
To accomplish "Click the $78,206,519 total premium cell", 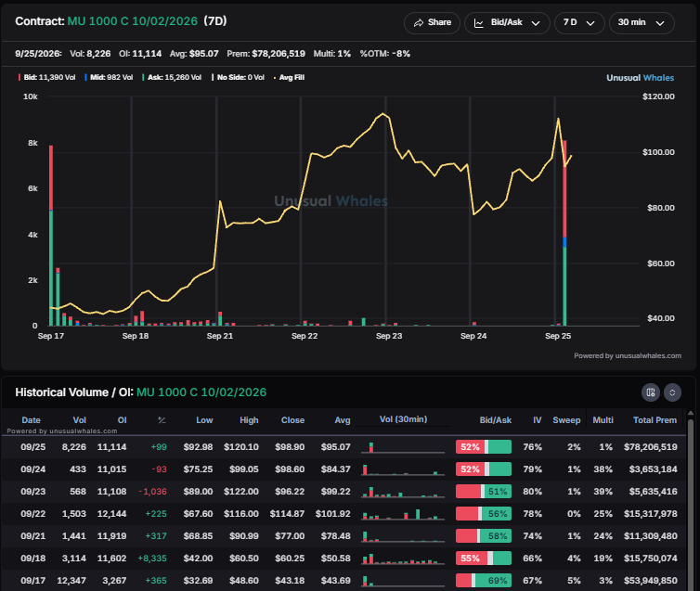I will click(651, 447).
